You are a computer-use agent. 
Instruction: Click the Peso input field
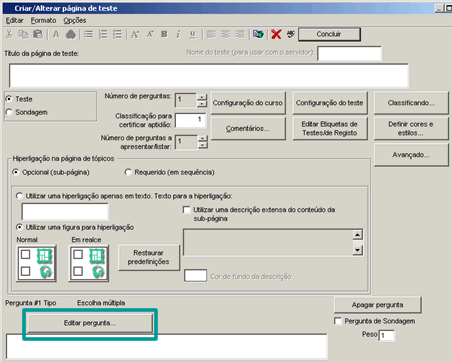(x=387, y=335)
